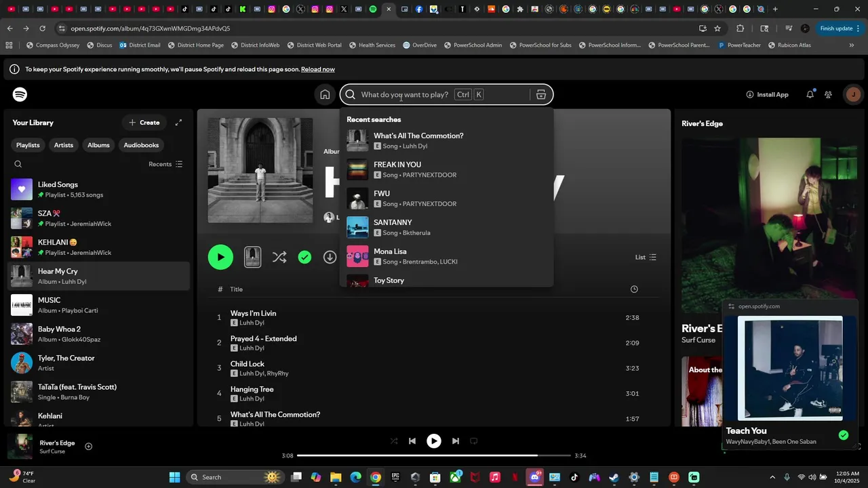This screenshot has height=488, width=868.
Task: Select FREAK IN YOU recent search
Action: [x=447, y=169]
